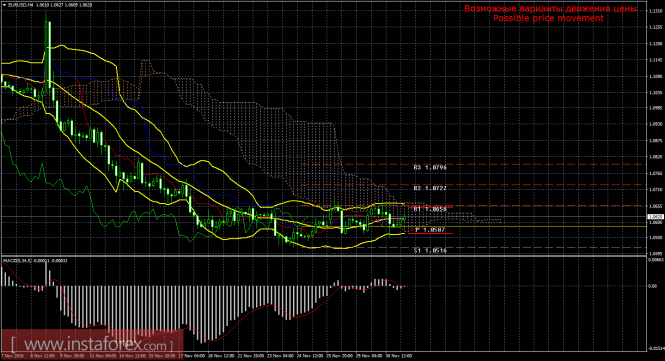
Task: Click the 30 Nov 12:00 time axis label
Action: point(399,355)
